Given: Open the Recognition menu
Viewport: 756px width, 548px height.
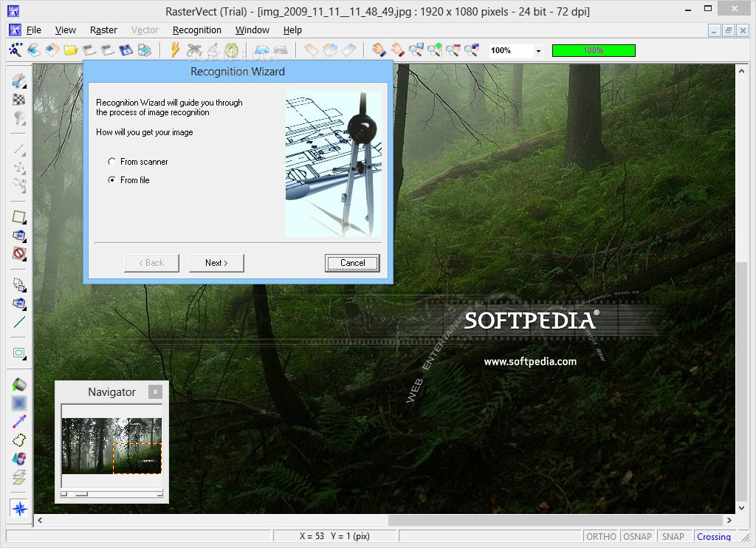Looking at the screenshot, I should tap(196, 30).
